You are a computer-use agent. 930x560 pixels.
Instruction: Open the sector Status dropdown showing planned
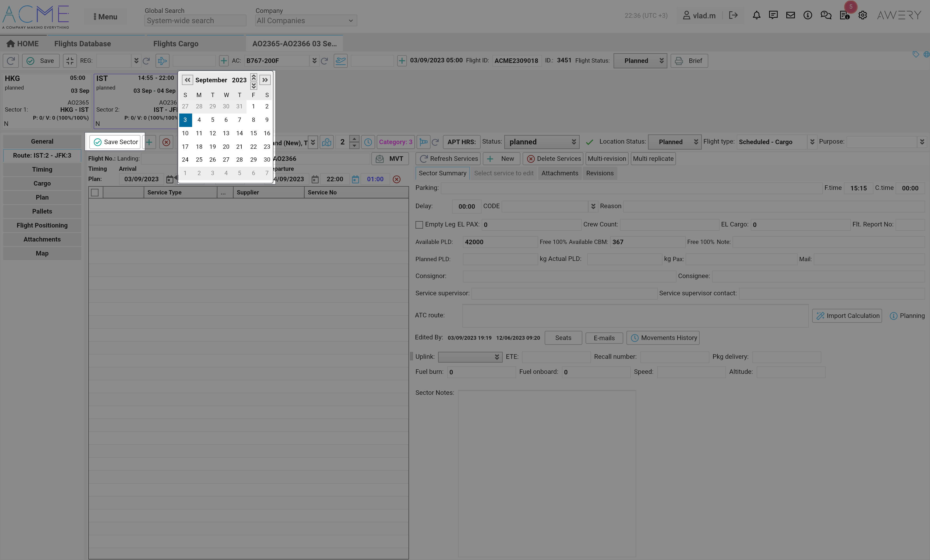pyautogui.click(x=542, y=142)
